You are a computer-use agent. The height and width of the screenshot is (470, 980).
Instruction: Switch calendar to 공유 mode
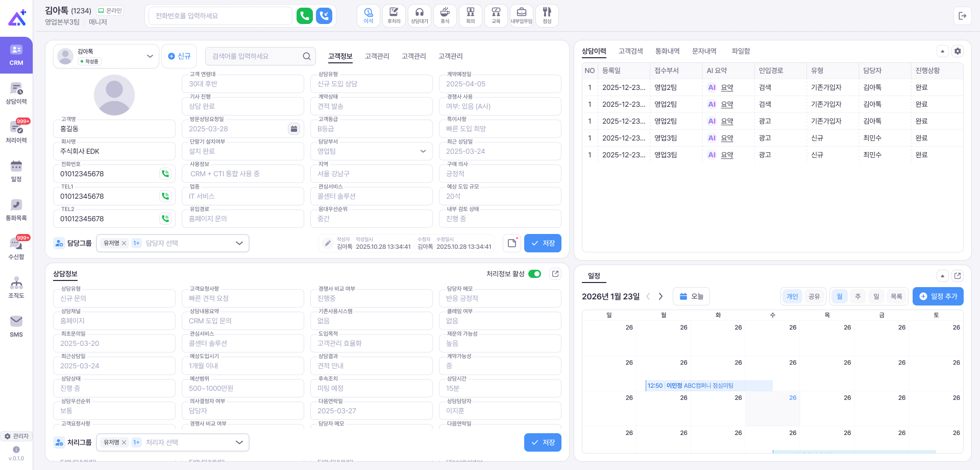click(x=814, y=296)
